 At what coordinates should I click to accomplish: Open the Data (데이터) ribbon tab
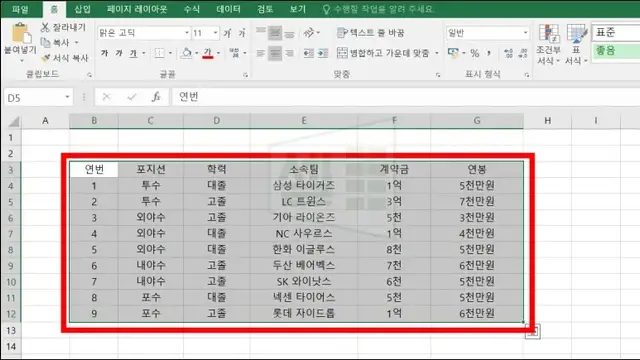(x=228, y=9)
